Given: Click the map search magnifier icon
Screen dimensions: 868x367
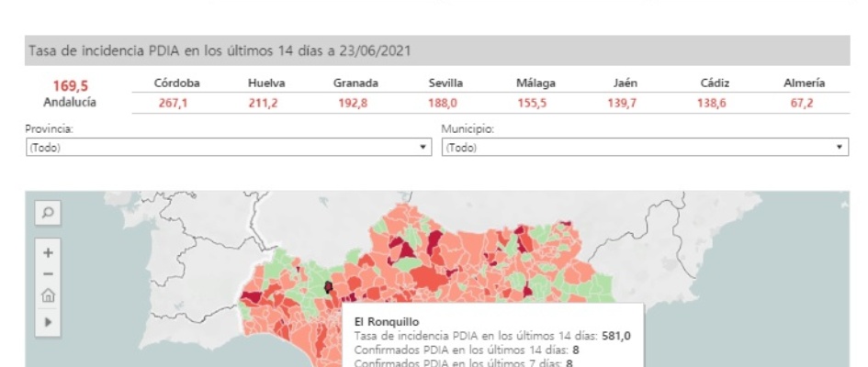Looking at the screenshot, I should point(49,212).
